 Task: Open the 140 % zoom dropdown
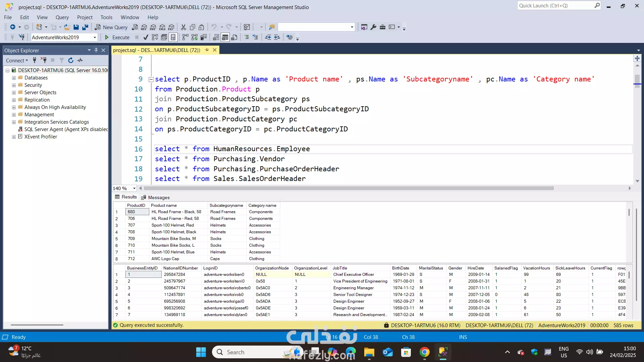(x=134, y=188)
